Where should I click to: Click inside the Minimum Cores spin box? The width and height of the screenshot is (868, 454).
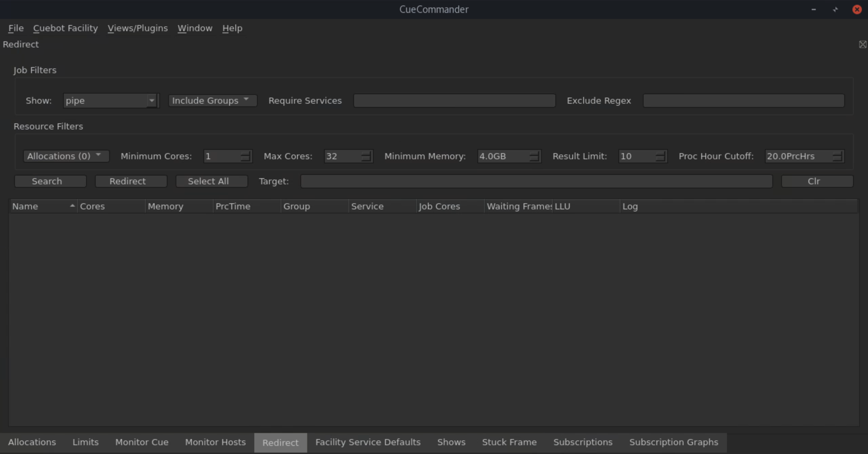click(x=228, y=156)
